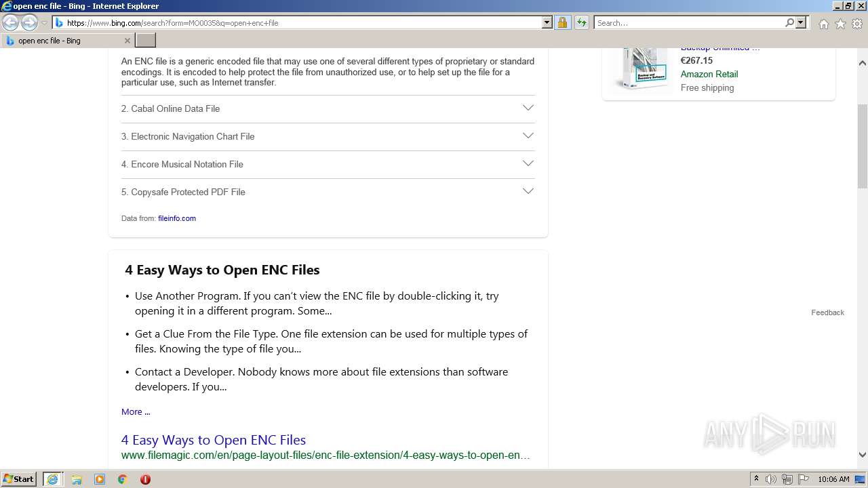Open the fileinfo.com source link
This screenshot has width=868, height=488.
pos(177,218)
